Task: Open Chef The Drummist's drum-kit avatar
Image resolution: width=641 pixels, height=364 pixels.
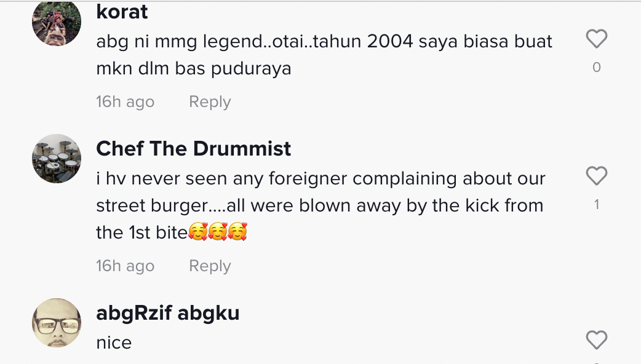Action: point(57,159)
